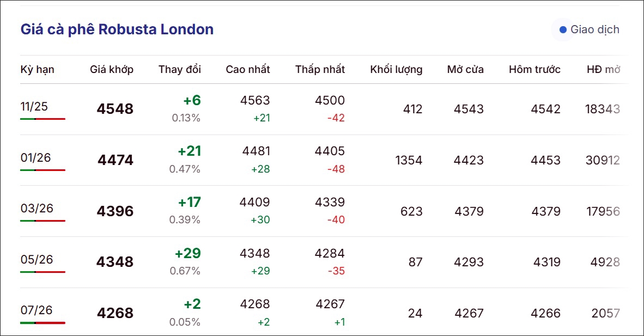Click the Giá cà phê Robusta London title

117,29
